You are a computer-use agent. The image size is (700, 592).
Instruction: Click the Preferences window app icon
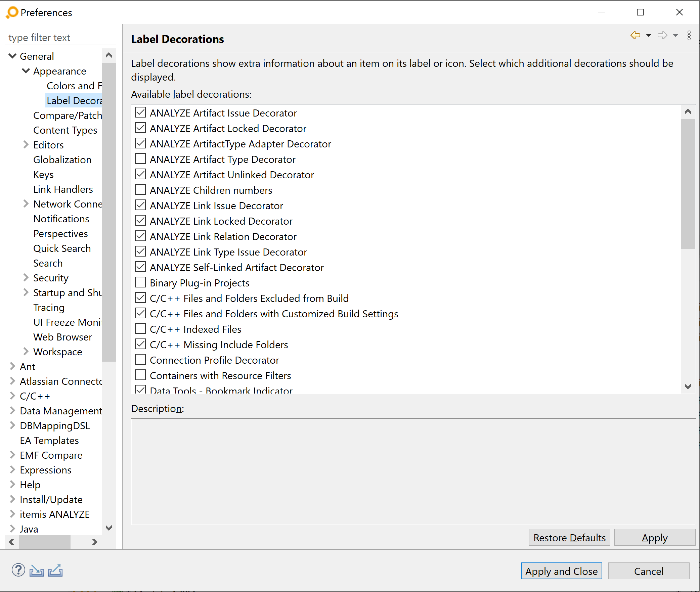coord(12,12)
